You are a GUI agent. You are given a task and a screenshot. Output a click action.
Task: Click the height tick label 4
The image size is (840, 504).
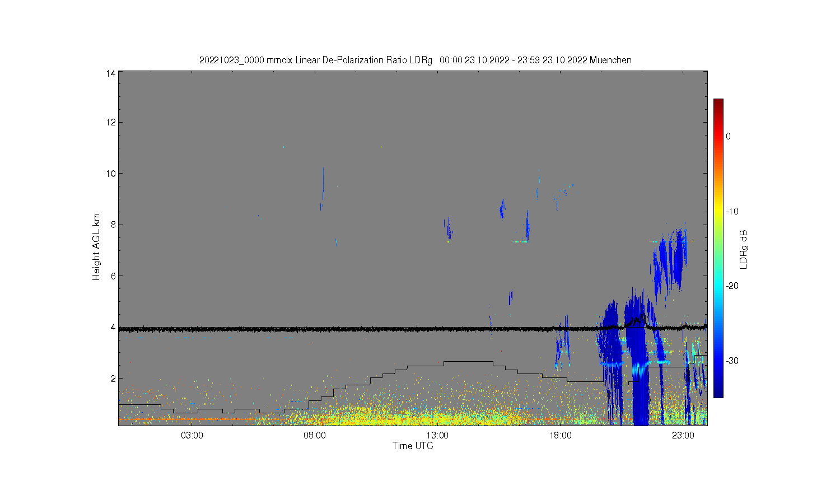click(x=113, y=327)
